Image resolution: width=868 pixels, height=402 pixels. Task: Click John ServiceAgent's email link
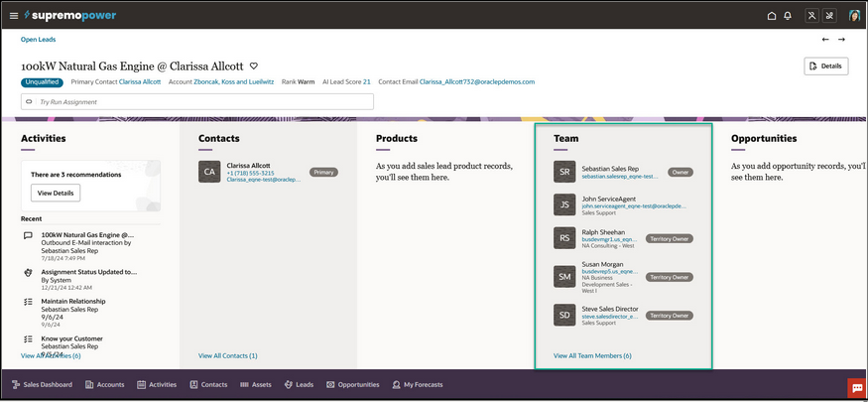tap(634, 205)
